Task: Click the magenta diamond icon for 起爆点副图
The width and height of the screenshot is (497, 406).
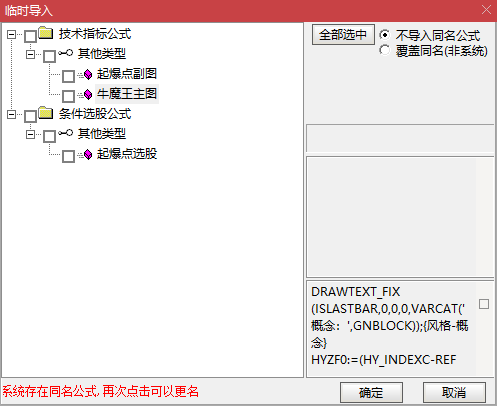Action: [88, 74]
